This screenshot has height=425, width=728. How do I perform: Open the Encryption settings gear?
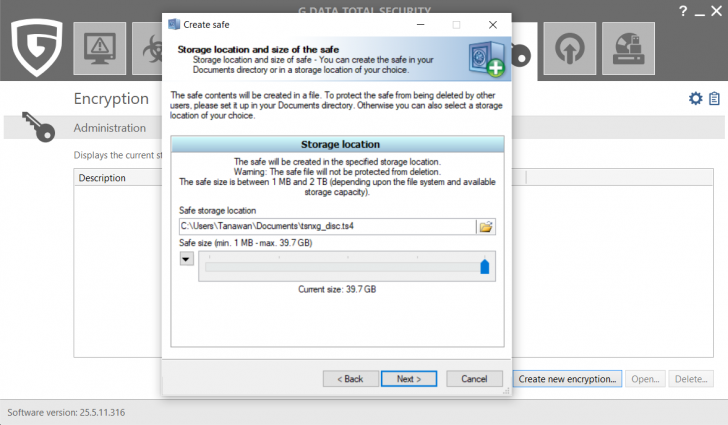[x=695, y=98]
